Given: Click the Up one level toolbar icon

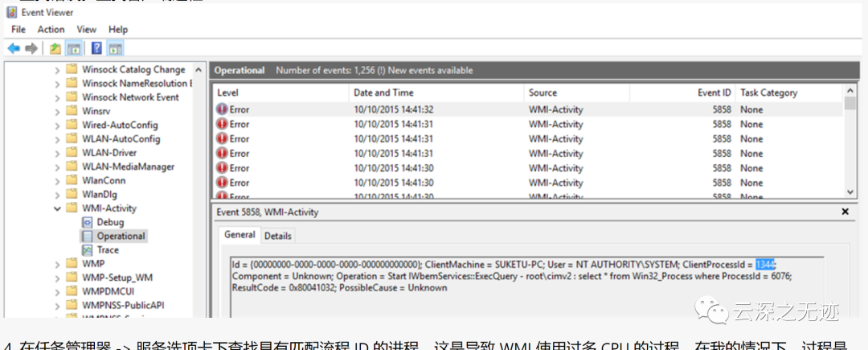Looking at the screenshot, I should [55, 49].
